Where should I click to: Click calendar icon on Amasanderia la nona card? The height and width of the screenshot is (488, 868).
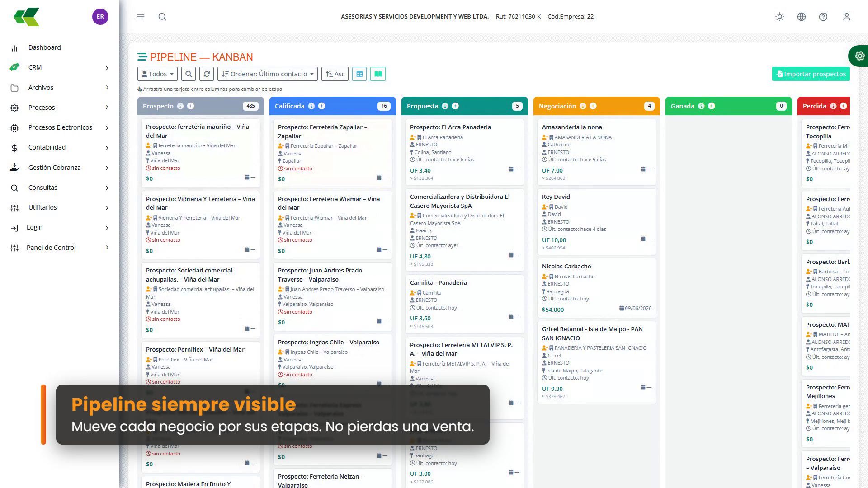point(643,169)
